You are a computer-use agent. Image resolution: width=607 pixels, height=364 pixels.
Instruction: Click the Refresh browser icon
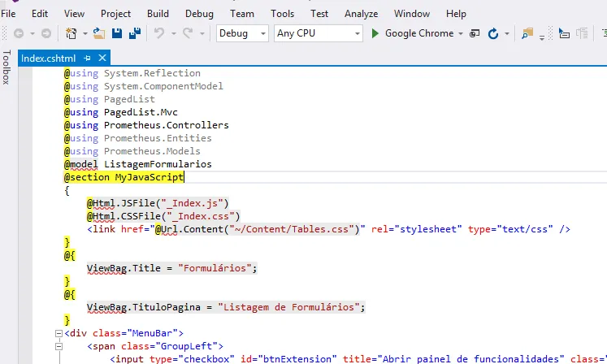(x=492, y=33)
